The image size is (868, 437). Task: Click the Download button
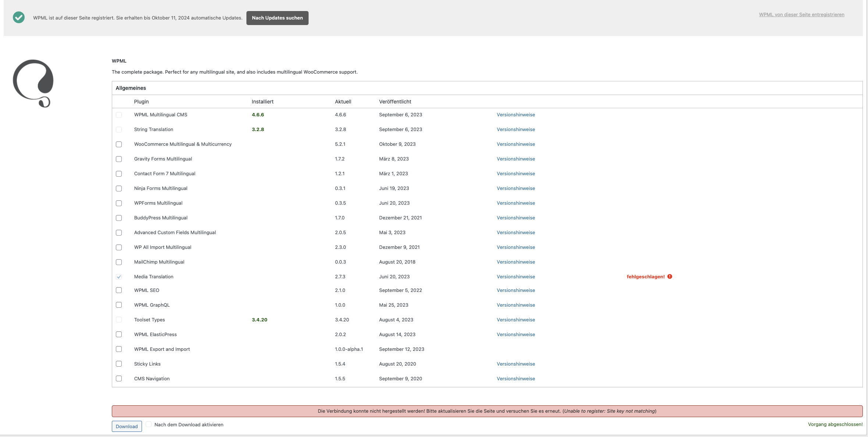[x=127, y=426]
